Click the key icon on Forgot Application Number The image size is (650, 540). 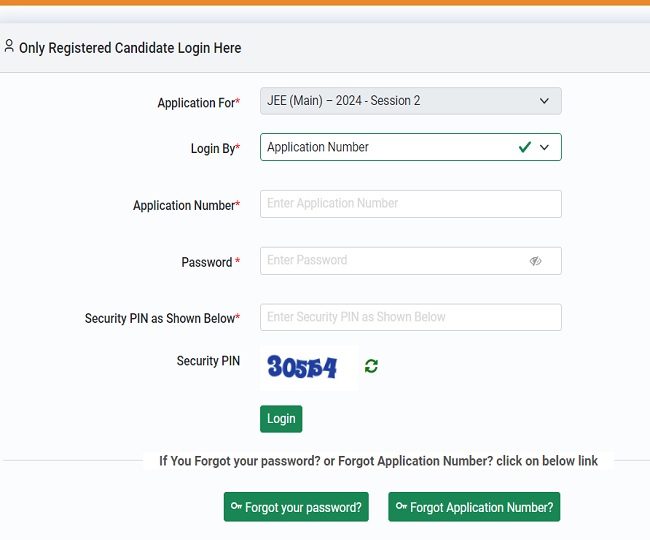tap(401, 507)
